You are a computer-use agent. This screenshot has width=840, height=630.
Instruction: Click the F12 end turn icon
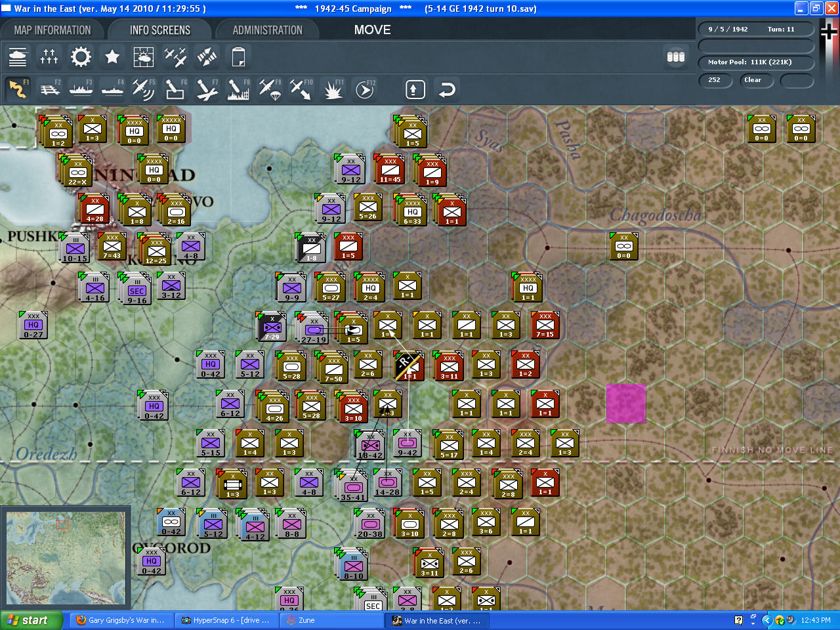[364, 89]
